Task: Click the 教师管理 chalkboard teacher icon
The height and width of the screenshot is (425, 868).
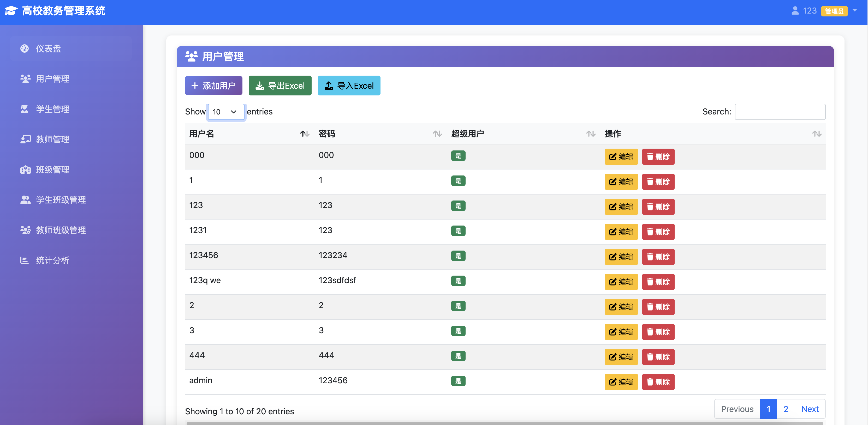Action: pos(25,139)
